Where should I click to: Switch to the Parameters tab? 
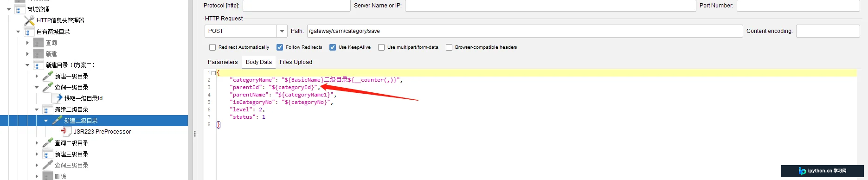(x=223, y=62)
